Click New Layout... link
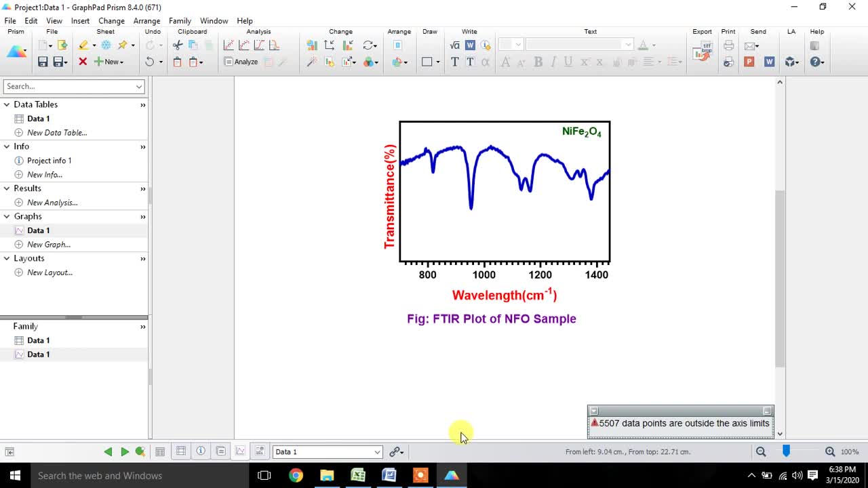Screen dimensions: 868x488 click(x=50, y=272)
